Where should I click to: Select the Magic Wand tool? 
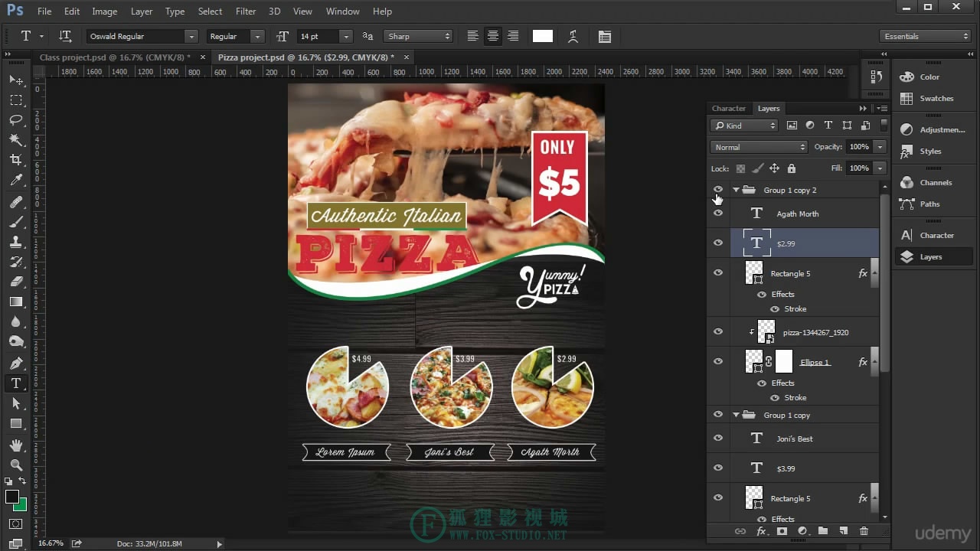click(16, 140)
